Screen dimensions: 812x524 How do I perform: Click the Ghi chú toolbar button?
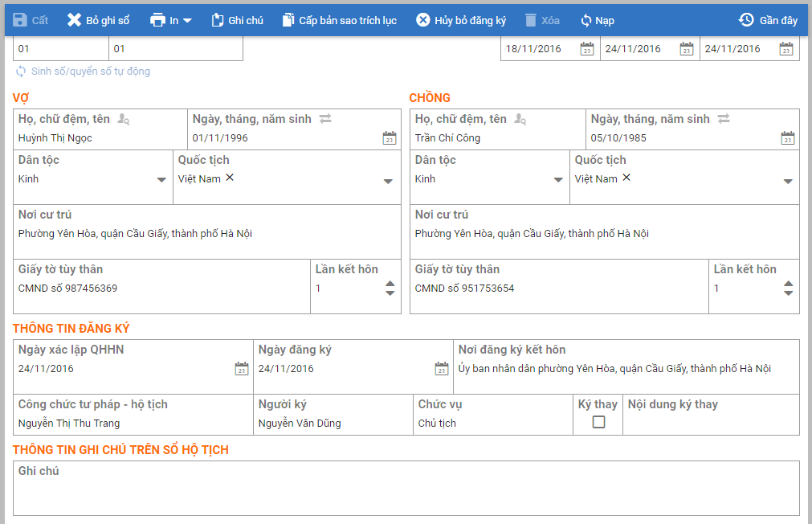tap(237, 20)
